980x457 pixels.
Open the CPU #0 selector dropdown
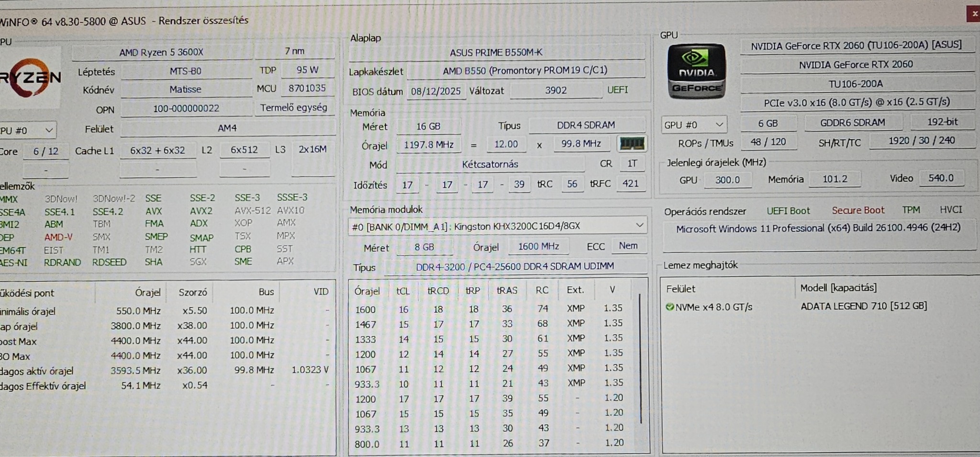[28, 130]
